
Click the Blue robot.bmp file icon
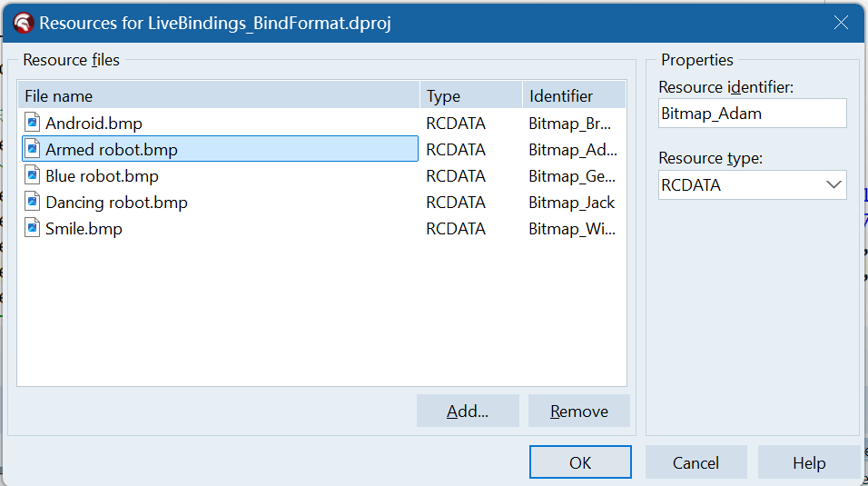tap(33, 175)
